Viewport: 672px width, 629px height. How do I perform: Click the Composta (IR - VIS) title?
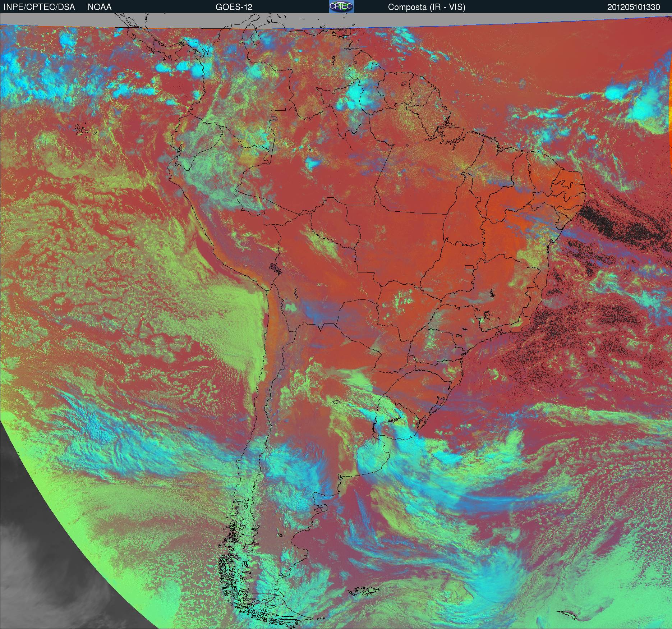427,7
